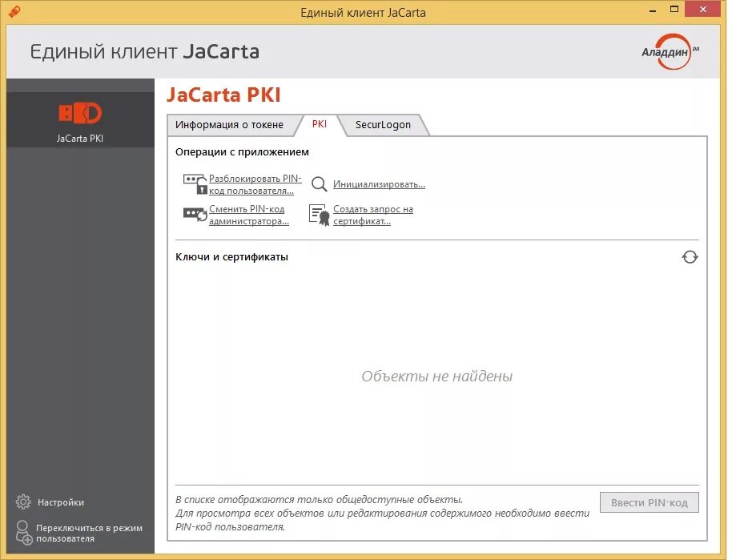The width and height of the screenshot is (732, 560).
Task: Click the Ключи и сертификаты heading
Action: click(231, 257)
